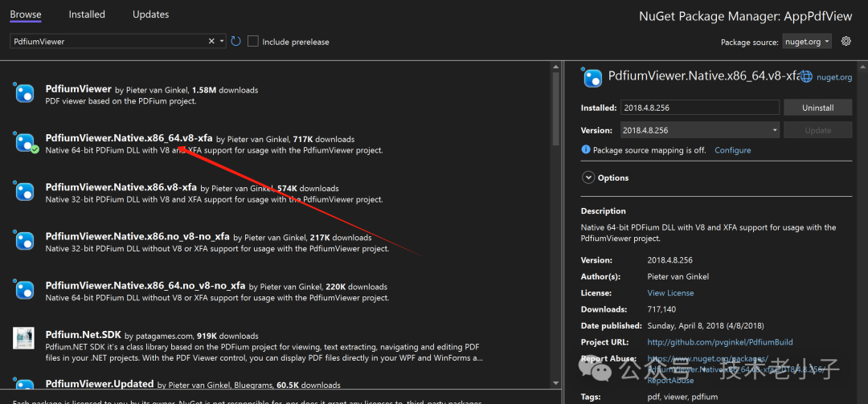The image size is (868, 404).
Task: Click the Pdfium.Net.SDK package icon
Action: (x=24, y=338)
